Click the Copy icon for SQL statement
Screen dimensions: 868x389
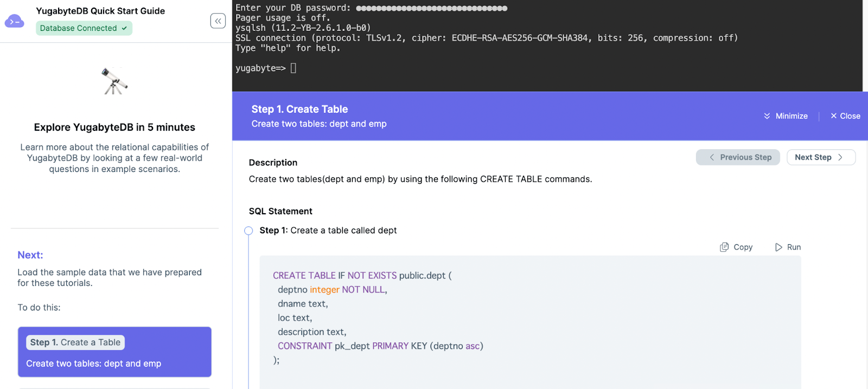(x=724, y=247)
